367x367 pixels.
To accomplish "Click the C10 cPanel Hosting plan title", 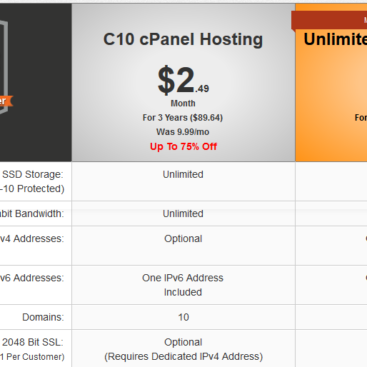I will tap(183, 39).
